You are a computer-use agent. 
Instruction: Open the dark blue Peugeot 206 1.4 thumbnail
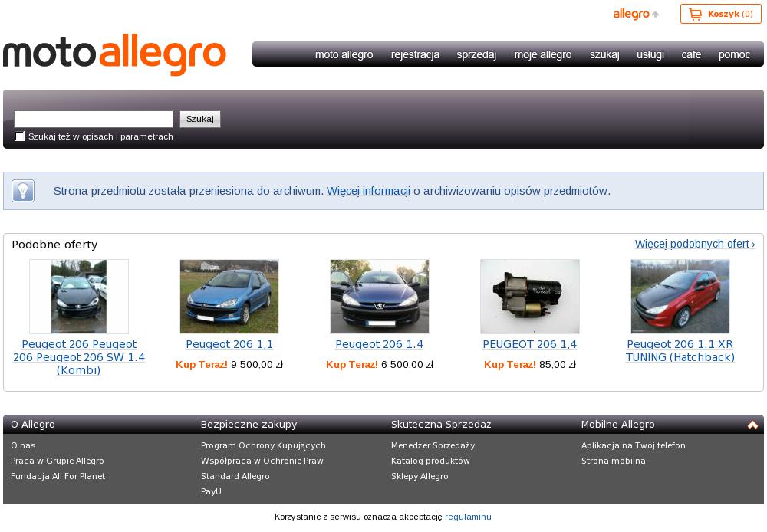point(379,297)
